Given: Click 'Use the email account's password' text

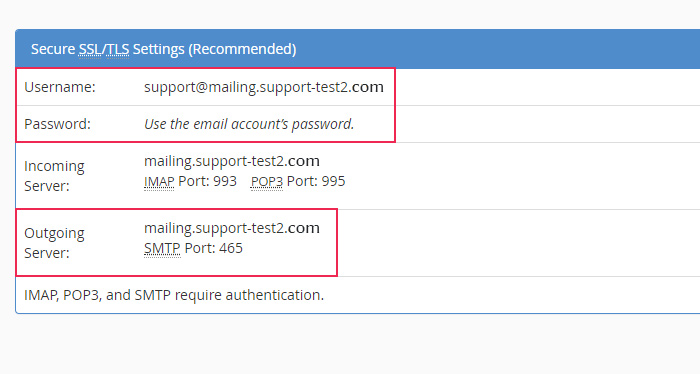Looking at the screenshot, I should (249, 124).
